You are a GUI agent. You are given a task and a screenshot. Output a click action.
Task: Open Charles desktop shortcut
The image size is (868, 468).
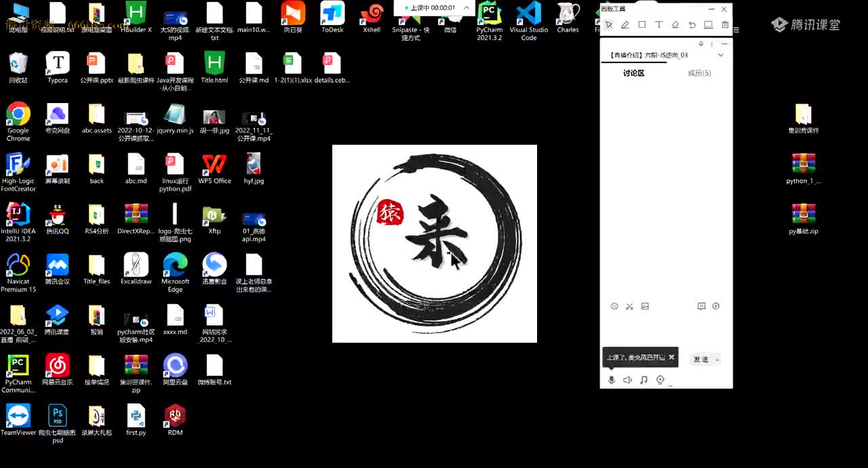pos(568,18)
